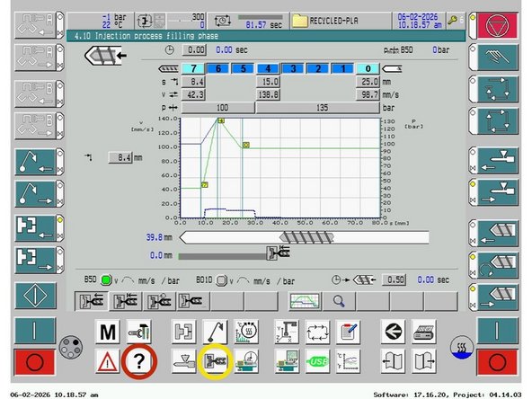Open the temperature curve graph icon
Screen dimensions: 532x399
pyautogui.click(x=348, y=361)
